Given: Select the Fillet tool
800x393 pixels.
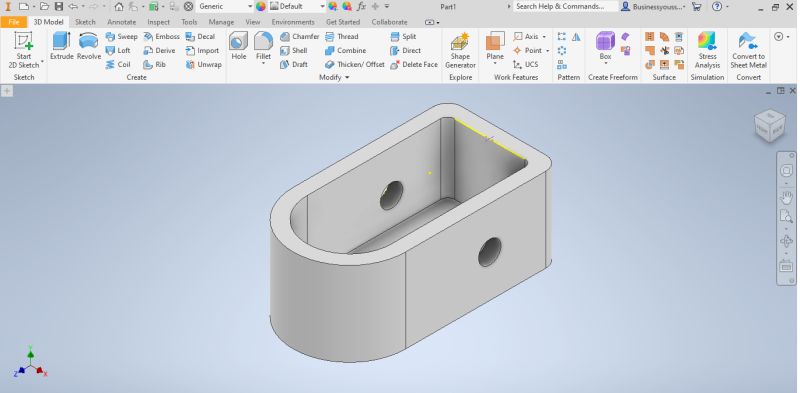Looking at the screenshot, I should pyautogui.click(x=263, y=45).
